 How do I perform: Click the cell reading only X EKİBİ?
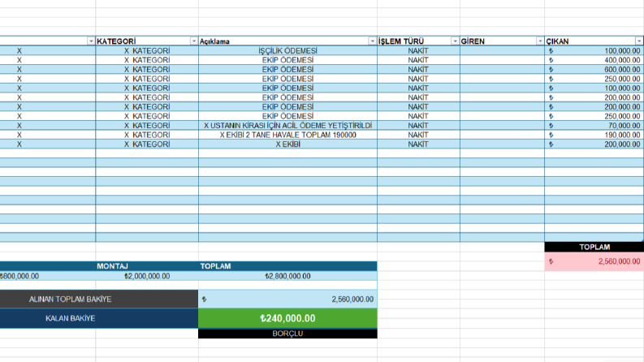click(x=287, y=144)
